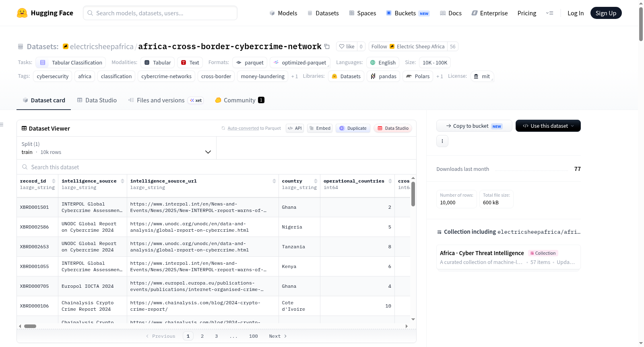This screenshot has width=644, height=347.
Task: Go to the Next page of rows
Action: (x=278, y=336)
